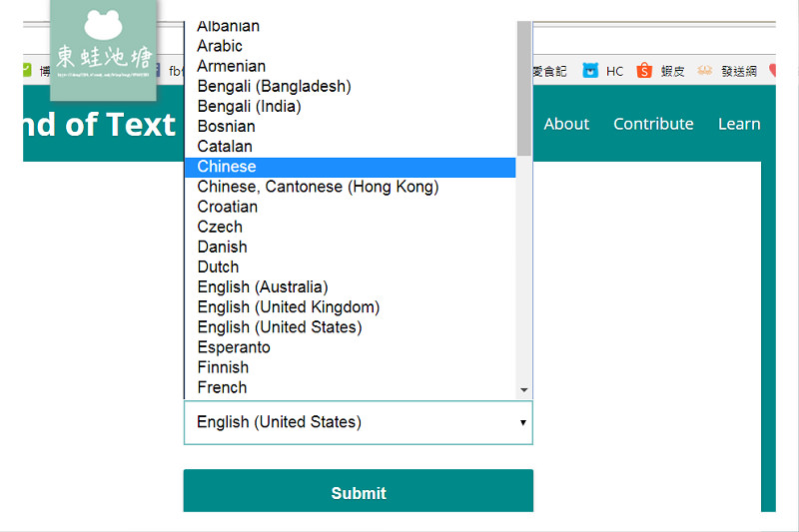Open the 愛食記 bookmark
The height and width of the screenshot is (532, 799).
click(550, 71)
